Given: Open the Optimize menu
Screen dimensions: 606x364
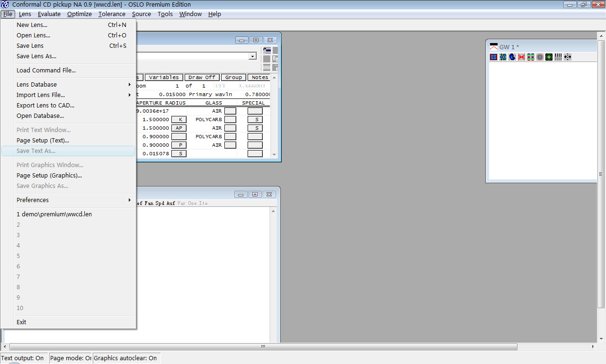Looking at the screenshot, I should (x=80, y=14).
